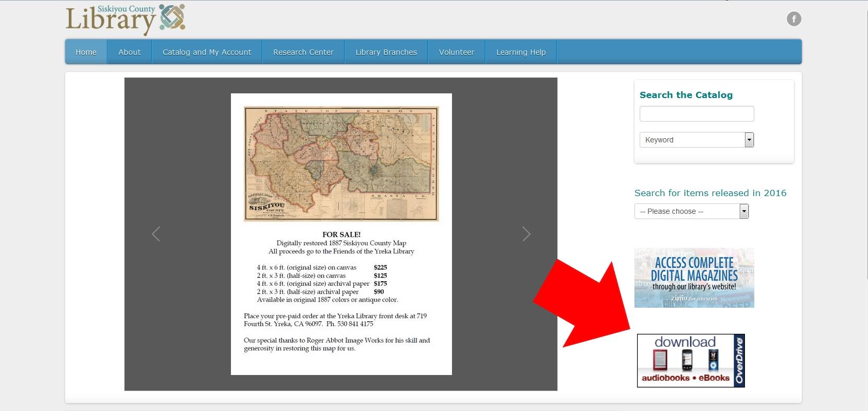Open the Volunteer menu item
The height and width of the screenshot is (411, 868).
pyautogui.click(x=457, y=52)
